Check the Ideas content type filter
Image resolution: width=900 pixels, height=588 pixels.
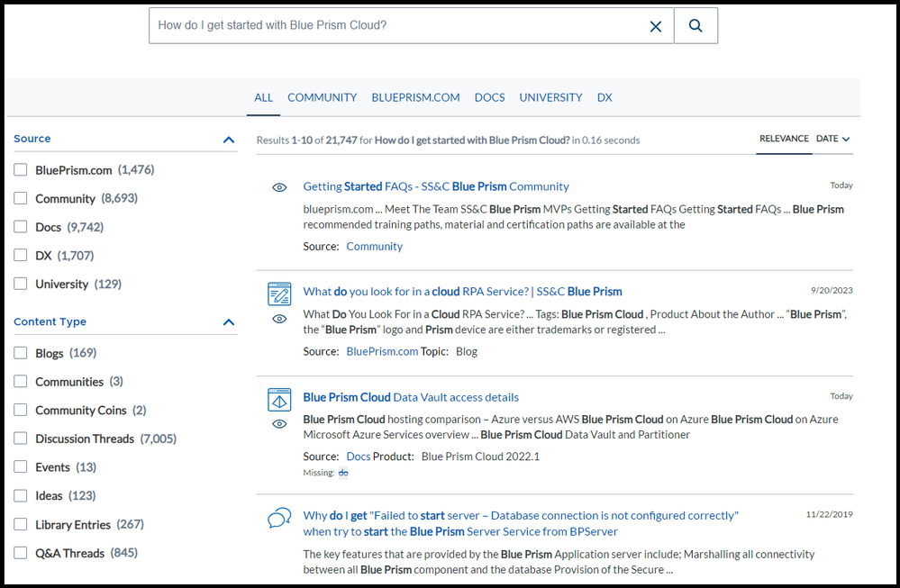21,495
